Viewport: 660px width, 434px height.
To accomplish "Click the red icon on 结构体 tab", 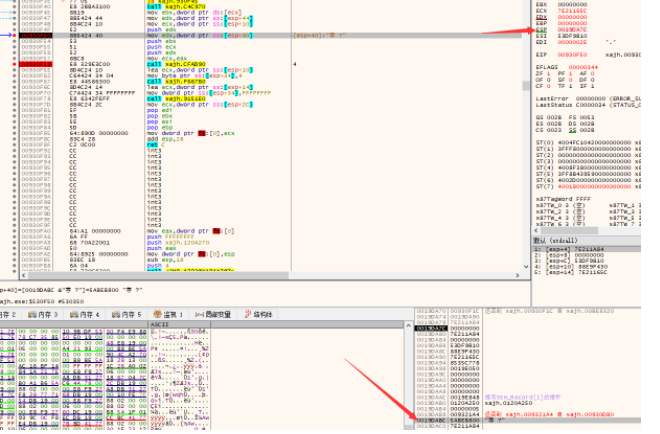I will [x=248, y=314].
